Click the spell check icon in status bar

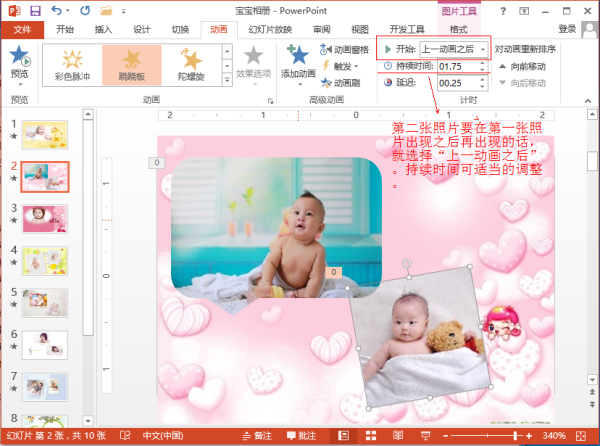point(125,436)
